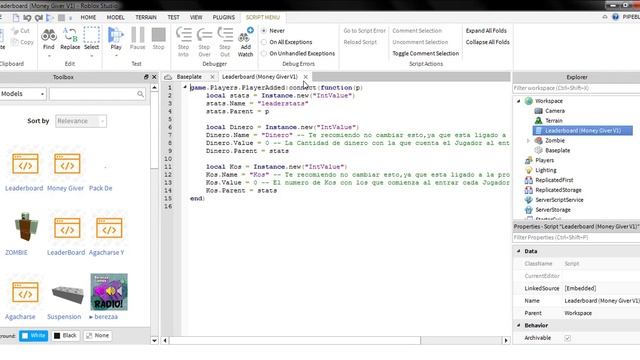Open the TEST ribbon tab
This screenshot has height=360, width=640.
pyautogui.click(x=173, y=17)
